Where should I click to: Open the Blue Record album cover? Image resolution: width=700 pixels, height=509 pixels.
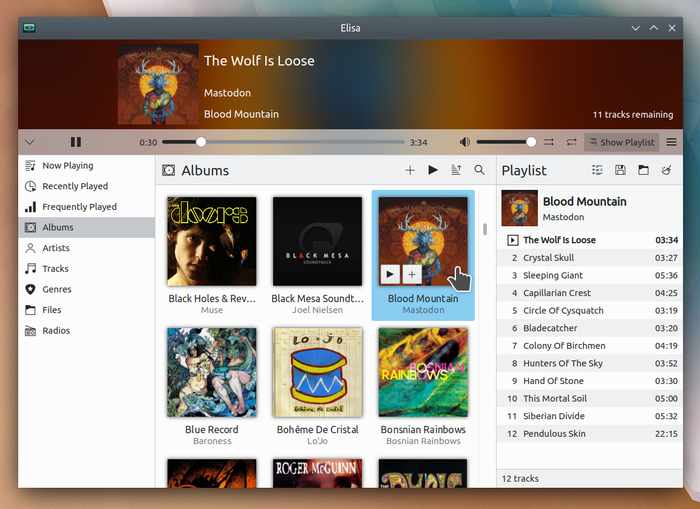tap(212, 372)
